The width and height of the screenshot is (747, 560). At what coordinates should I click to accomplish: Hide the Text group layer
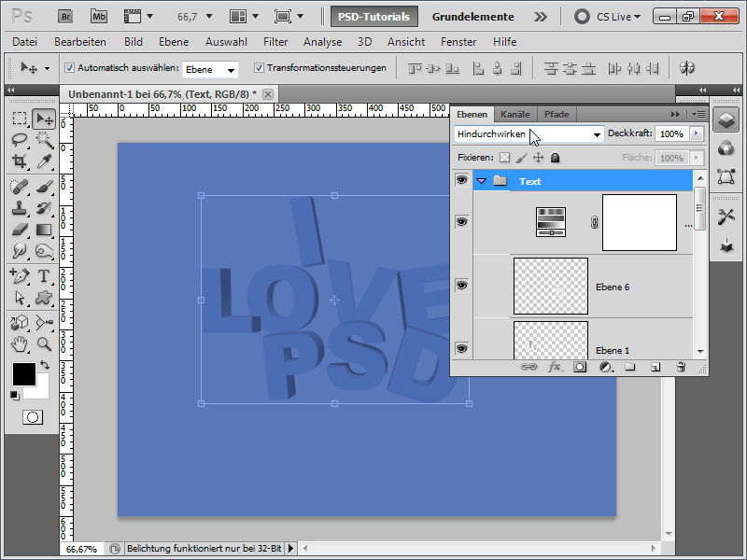(x=461, y=180)
